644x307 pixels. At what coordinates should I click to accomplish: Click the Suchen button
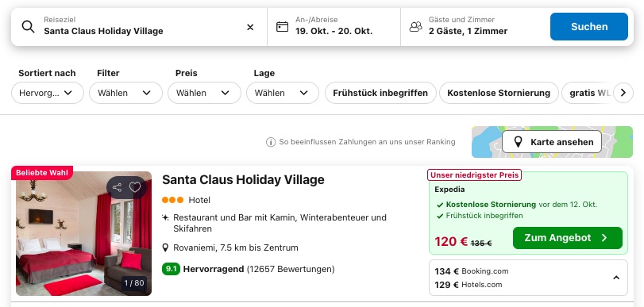[589, 27]
